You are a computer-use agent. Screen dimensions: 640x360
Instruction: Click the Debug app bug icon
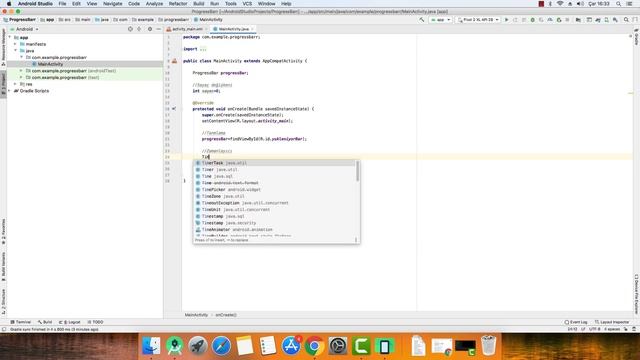pos(533,20)
